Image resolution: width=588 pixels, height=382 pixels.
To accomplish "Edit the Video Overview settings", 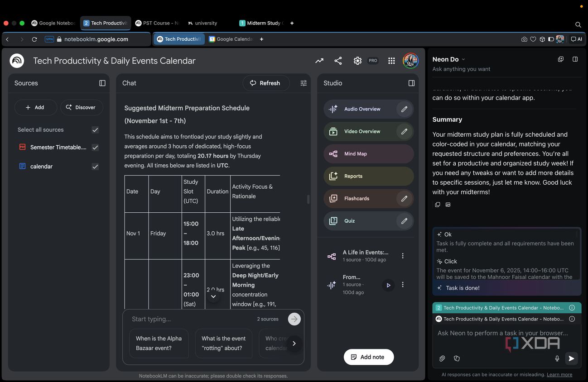I will point(404,131).
